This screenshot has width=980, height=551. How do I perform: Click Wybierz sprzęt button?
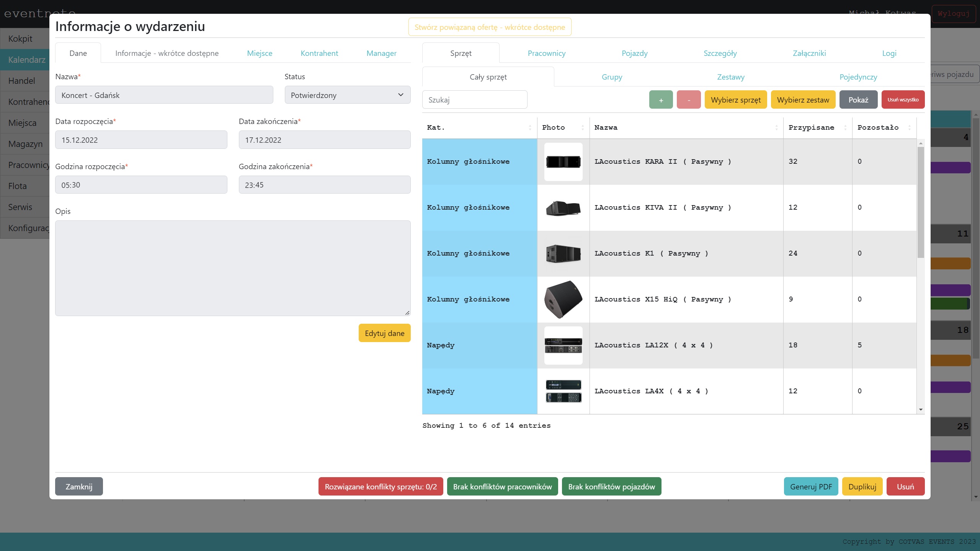tap(735, 100)
